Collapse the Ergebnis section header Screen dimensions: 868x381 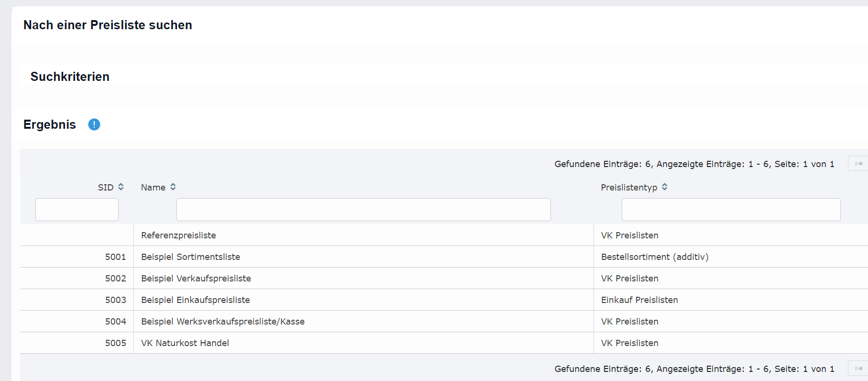click(x=50, y=124)
